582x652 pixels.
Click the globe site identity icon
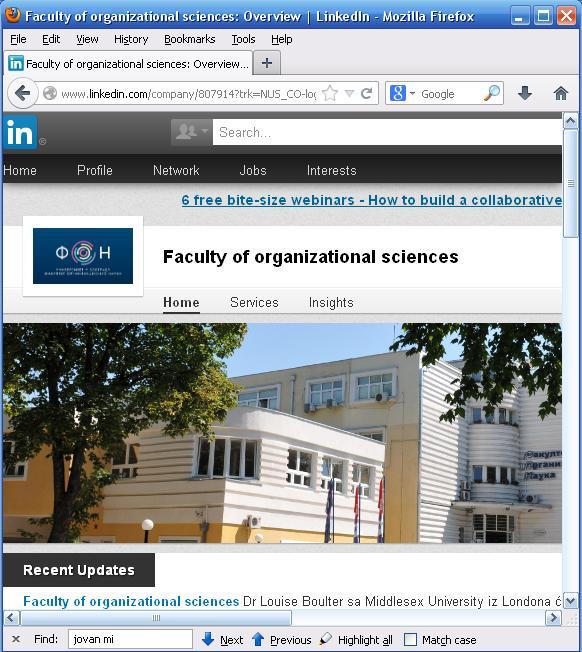[50, 93]
